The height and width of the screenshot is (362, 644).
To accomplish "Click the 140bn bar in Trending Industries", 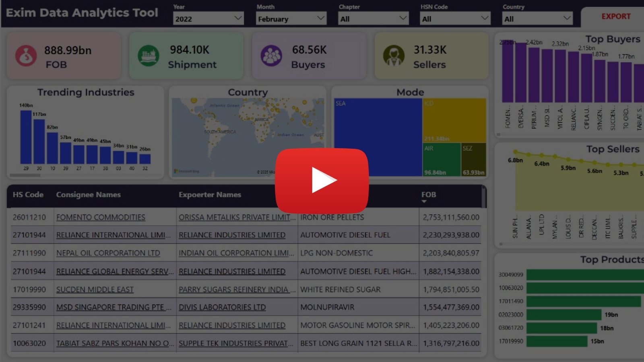I will tap(26, 137).
